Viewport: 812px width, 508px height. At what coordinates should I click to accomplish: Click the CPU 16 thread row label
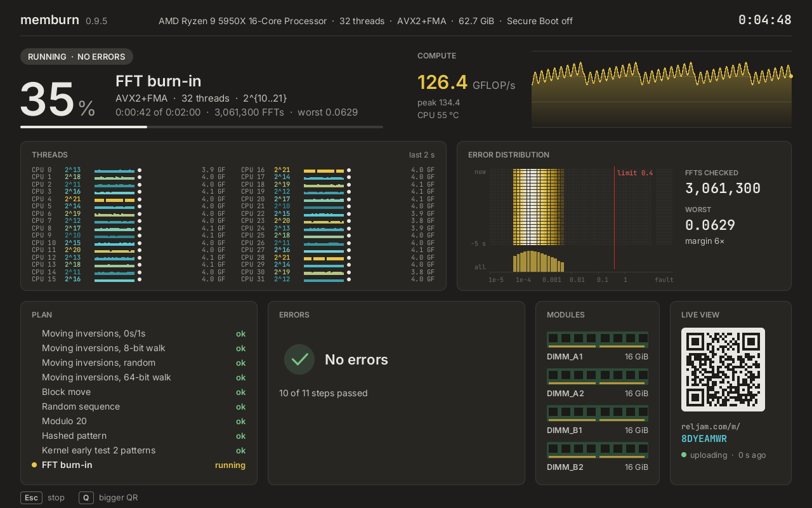click(252, 170)
